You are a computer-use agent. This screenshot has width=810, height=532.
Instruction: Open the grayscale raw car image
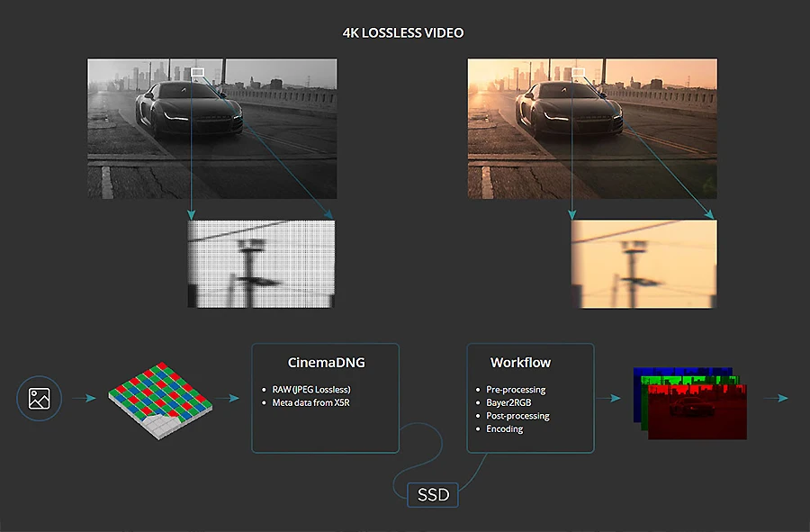[x=211, y=129]
